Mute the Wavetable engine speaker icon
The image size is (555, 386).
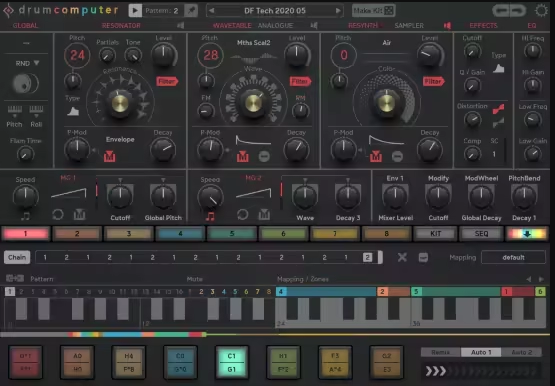(314, 25)
